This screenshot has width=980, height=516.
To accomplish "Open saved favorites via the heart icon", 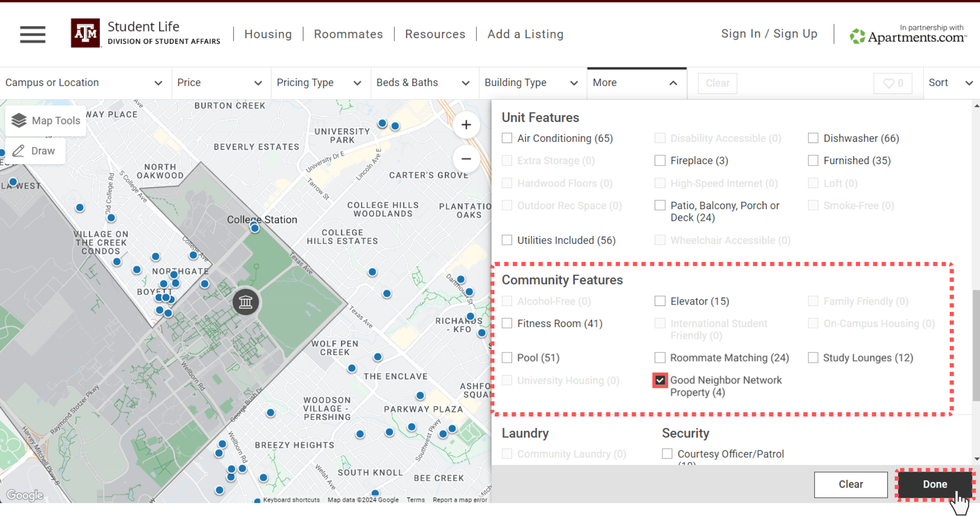I will click(x=892, y=83).
